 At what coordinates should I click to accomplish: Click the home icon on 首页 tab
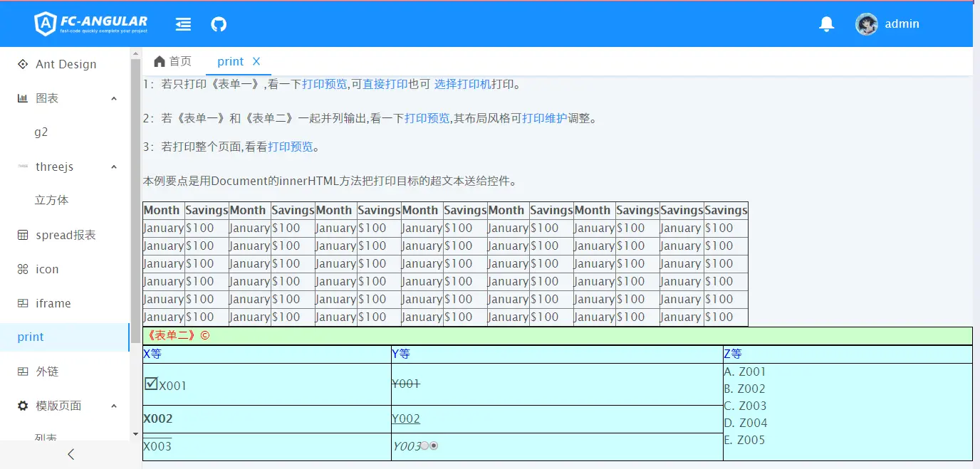[160, 61]
